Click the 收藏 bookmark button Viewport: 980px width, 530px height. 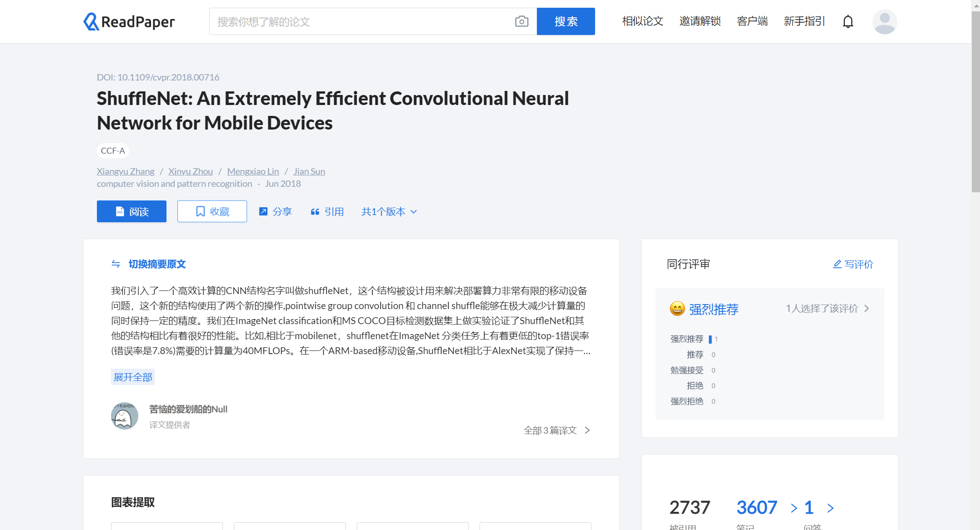(x=212, y=211)
